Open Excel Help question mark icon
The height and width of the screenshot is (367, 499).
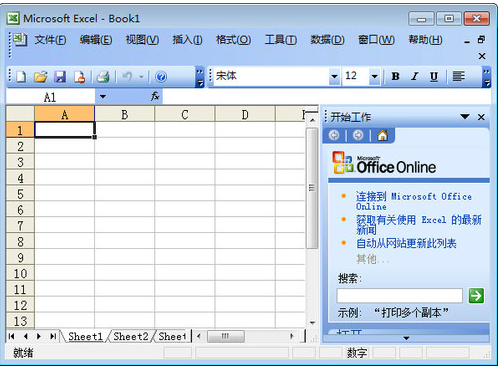tap(161, 77)
